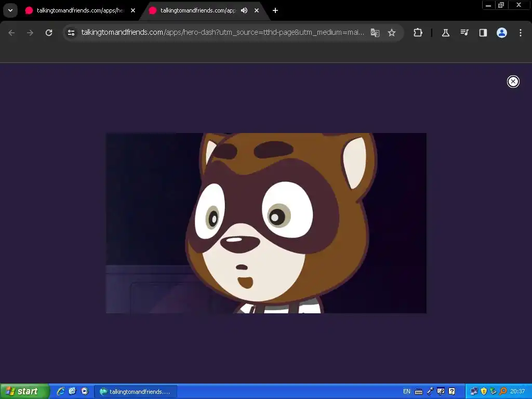Image resolution: width=532 pixels, height=399 pixels.
Task: Click the raccoon video player
Action: tap(266, 223)
